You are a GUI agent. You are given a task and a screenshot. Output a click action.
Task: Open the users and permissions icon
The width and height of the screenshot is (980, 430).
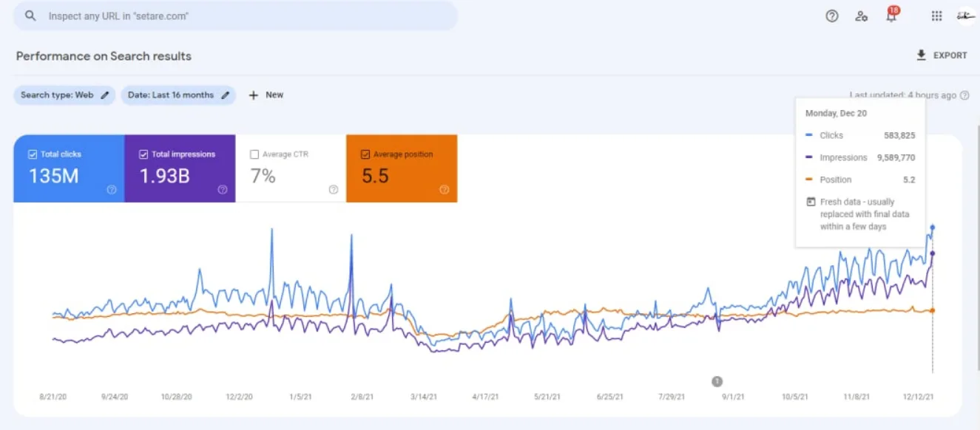coord(862,16)
